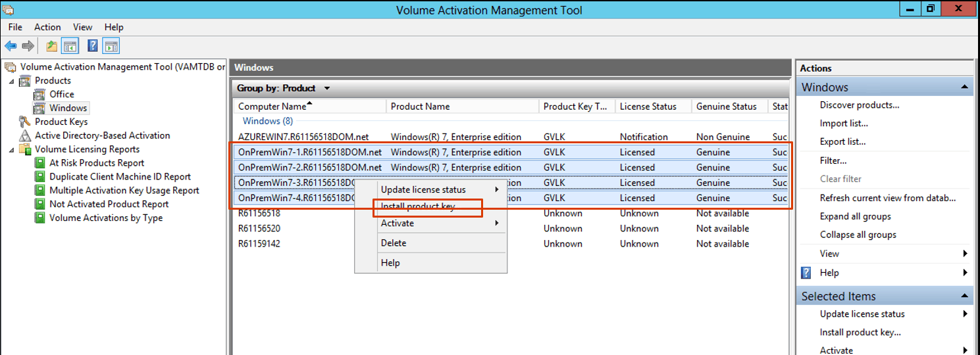Choose Help in the context menu

(431, 263)
